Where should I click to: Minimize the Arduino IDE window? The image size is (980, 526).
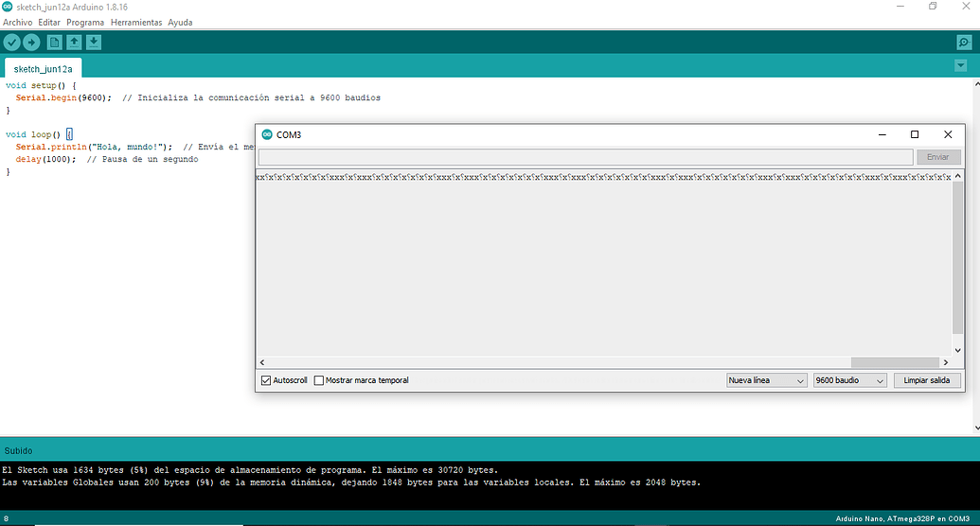900,7
